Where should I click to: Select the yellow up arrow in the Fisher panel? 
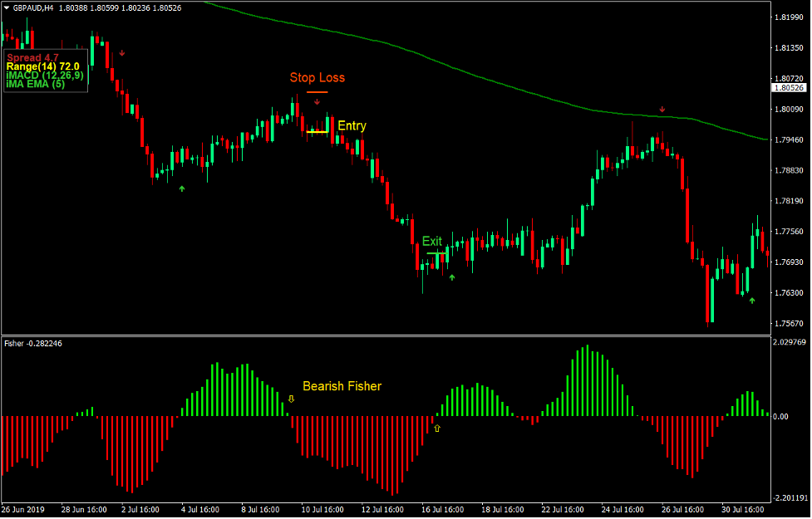[x=437, y=427]
